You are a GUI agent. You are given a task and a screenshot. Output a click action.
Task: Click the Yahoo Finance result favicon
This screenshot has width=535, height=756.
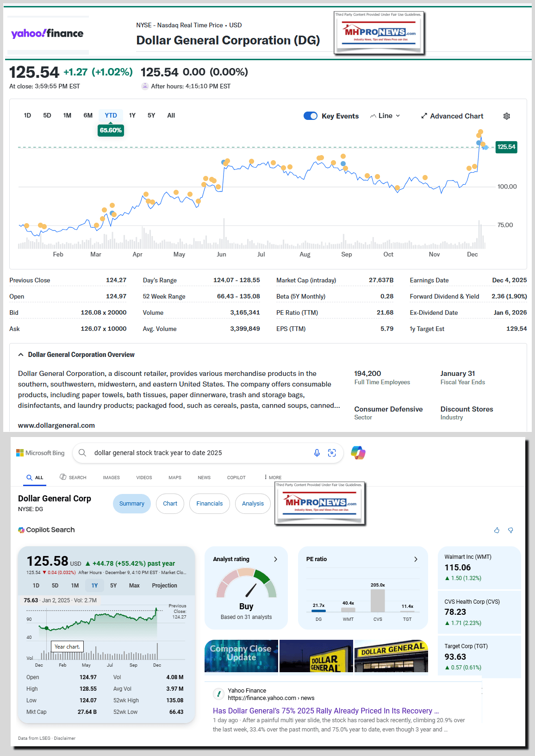click(x=218, y=694)
